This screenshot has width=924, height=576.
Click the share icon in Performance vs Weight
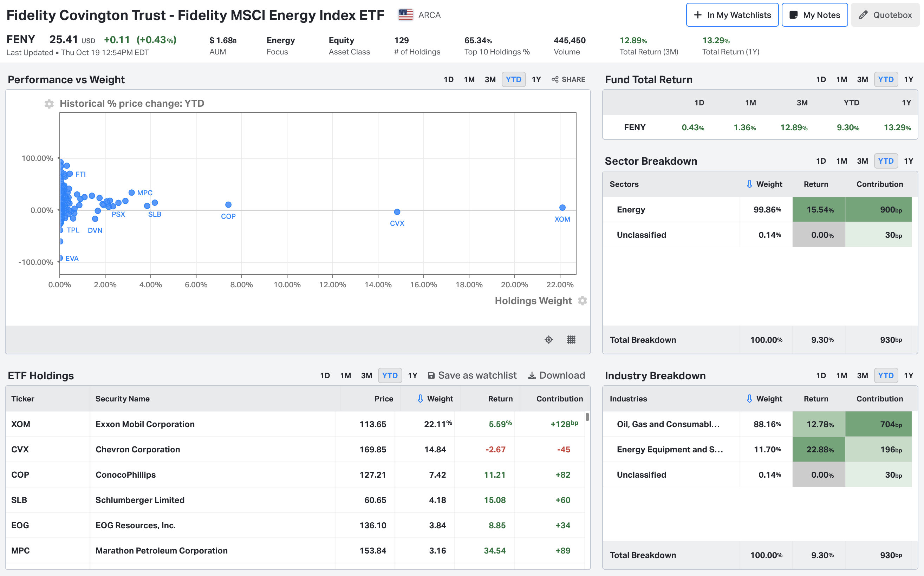(x=555, y=79)
